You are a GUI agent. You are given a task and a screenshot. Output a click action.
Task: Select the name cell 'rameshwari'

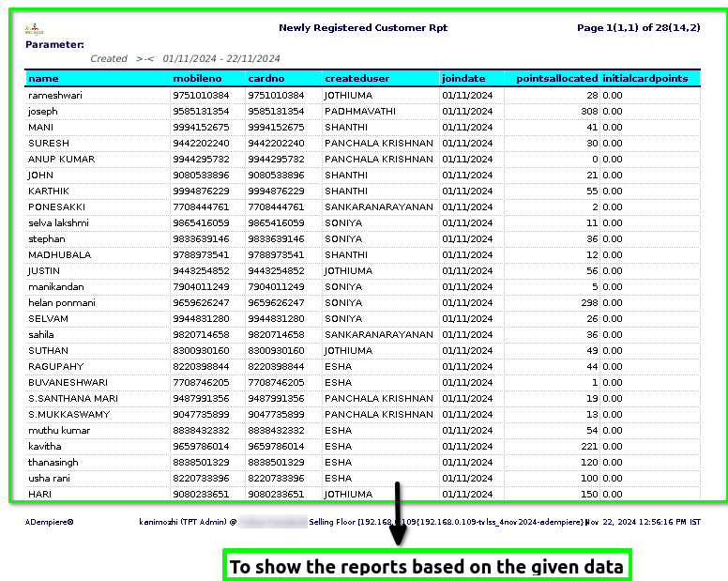click(54, 95)
